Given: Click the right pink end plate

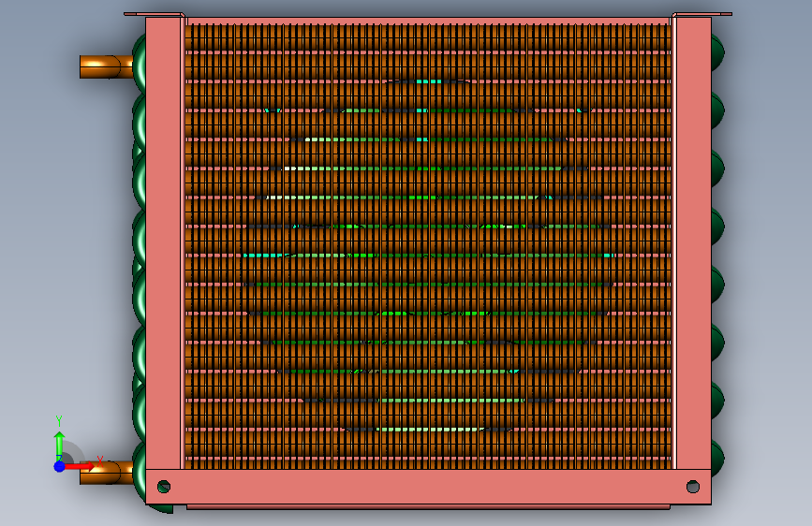Looking at the screenshot, I should click(693, 243).
